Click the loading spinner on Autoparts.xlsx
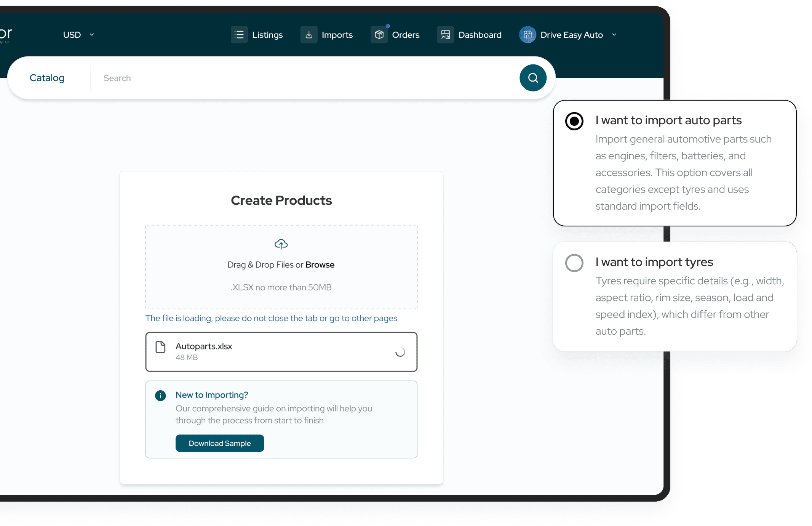Image resolution: width=812 pixels, height=526 pixels. (x=400, y=352)
